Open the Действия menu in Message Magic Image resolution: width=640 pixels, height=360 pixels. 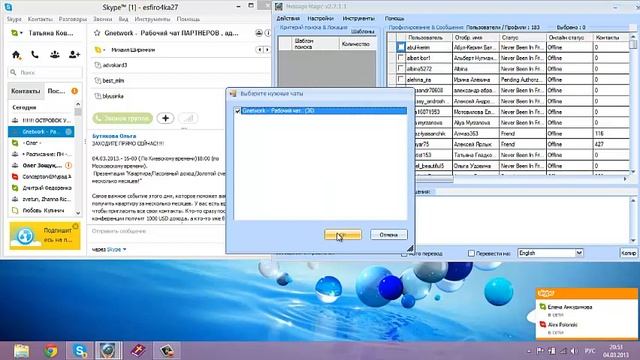[288, 18]
